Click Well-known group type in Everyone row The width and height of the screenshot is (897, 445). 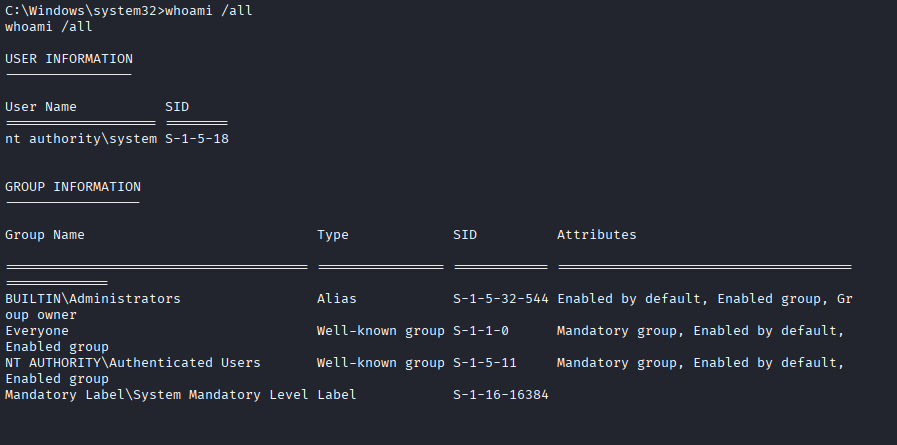[x=381, y=331]
